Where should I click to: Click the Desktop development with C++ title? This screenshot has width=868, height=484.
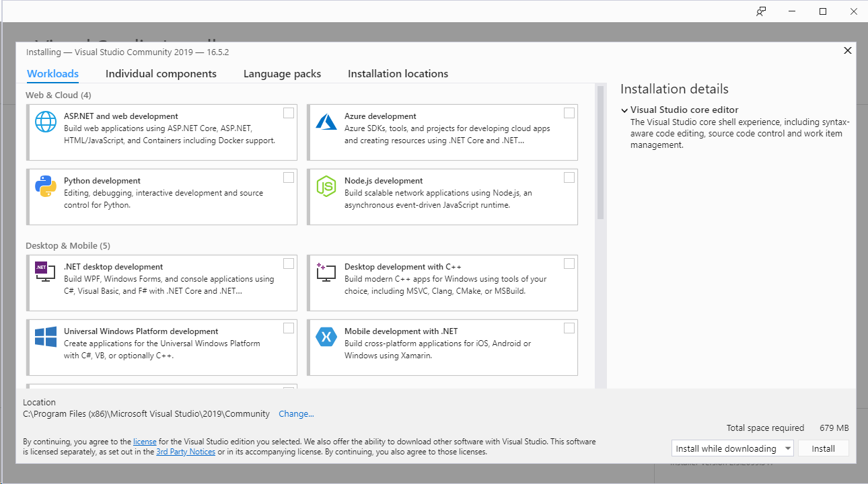coord(403,267)
